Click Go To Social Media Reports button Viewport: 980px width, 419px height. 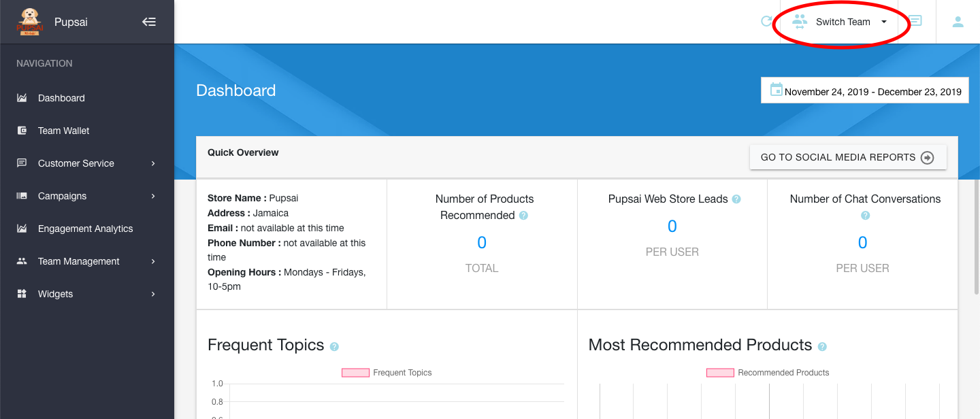pos(847,157)
